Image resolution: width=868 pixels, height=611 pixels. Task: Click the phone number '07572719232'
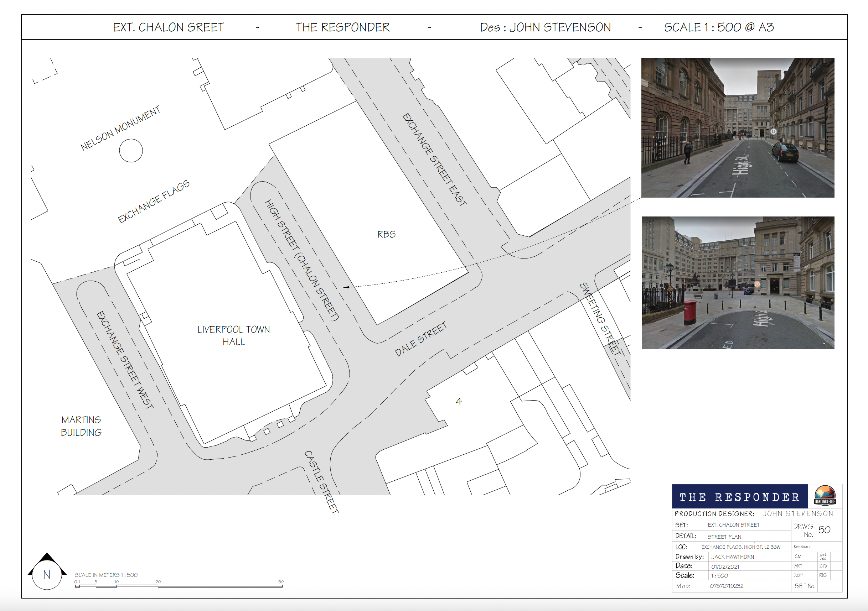pyautogui.click(x=727, y=586)
